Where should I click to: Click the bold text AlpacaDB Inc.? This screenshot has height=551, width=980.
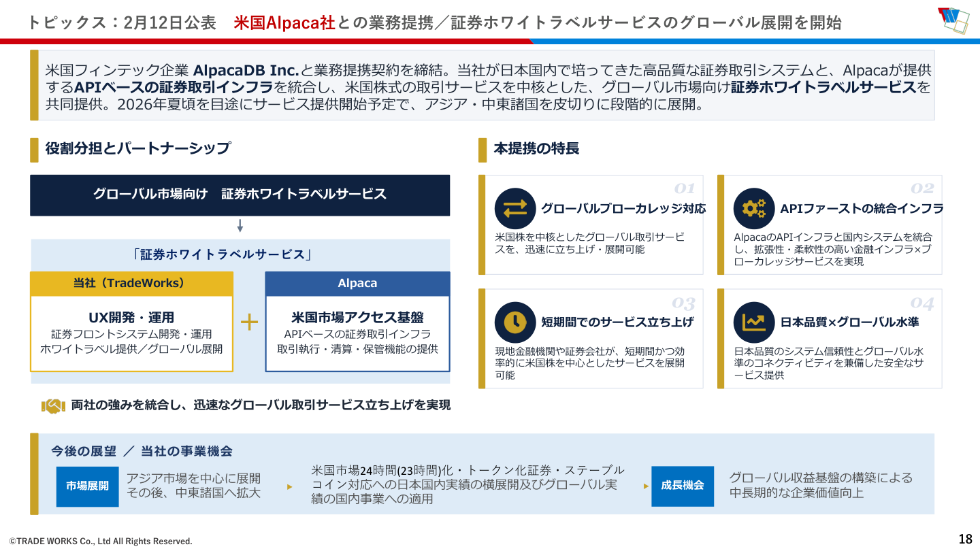[x=246, y=70]
